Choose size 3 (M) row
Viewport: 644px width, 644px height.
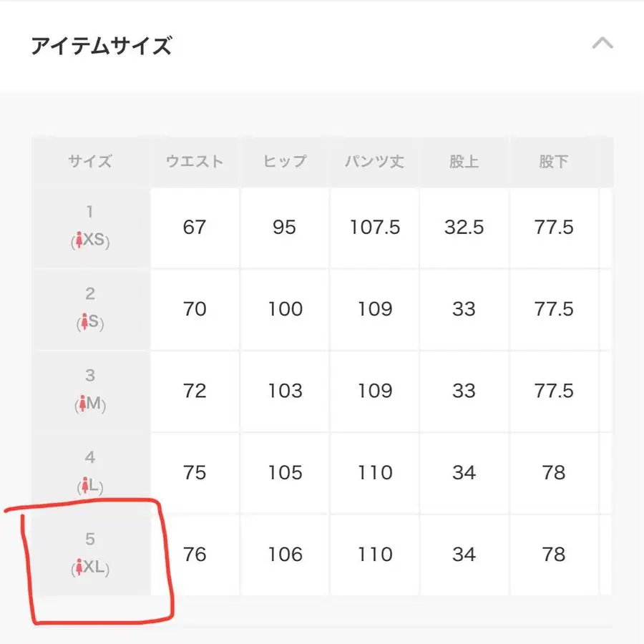[x=89, y=391]
